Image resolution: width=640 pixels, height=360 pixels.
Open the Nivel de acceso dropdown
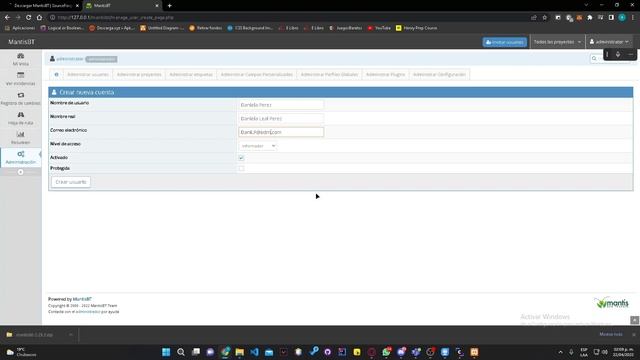[258, 146]
